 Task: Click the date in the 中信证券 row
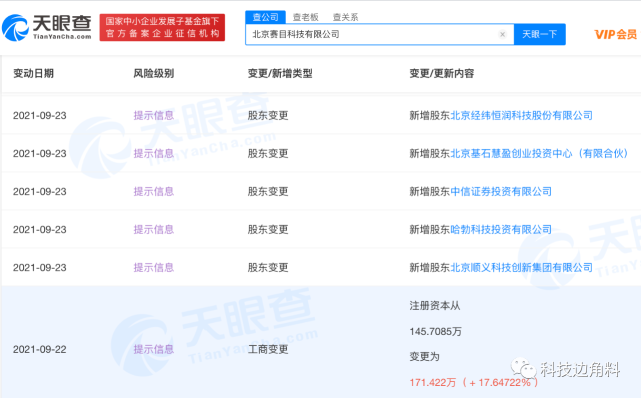click(40, 192)
